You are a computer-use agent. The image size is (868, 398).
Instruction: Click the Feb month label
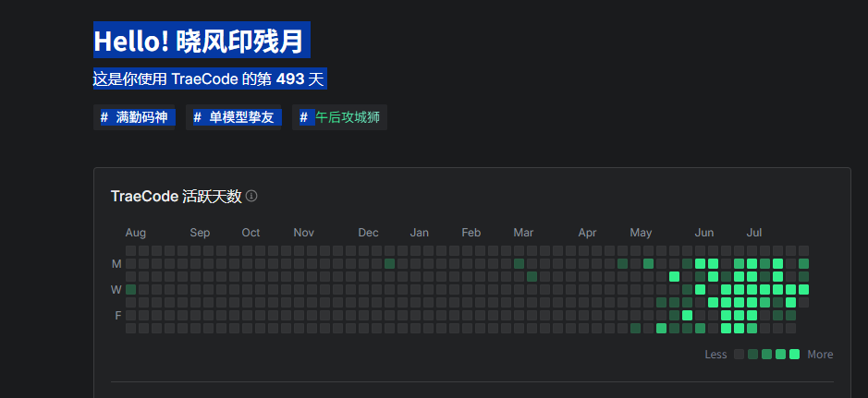[471, 233]
